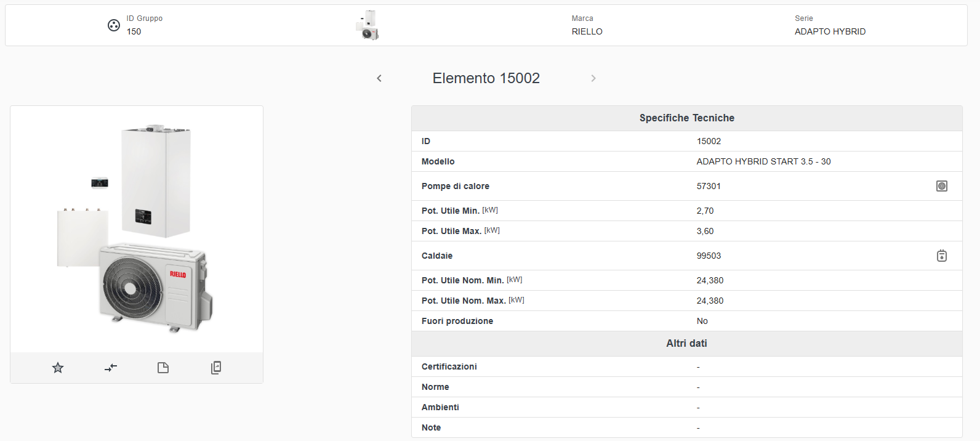Viewport: 980px width, 441px height.
Task: Click boiler ID value 99503
Action: tap(709, 256)
